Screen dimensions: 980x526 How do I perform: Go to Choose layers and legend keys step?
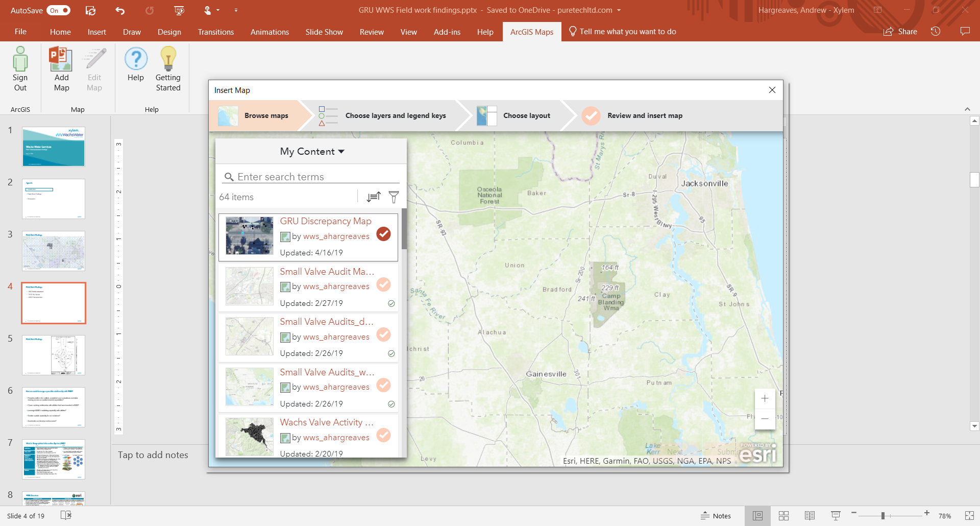pyautogui.click(x=387, y=115)
